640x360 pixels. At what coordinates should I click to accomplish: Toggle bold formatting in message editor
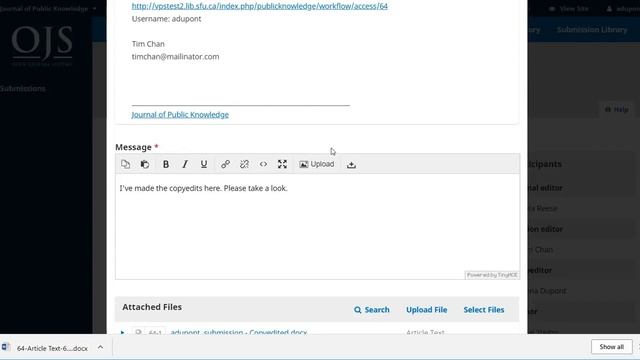click(166, 164)
